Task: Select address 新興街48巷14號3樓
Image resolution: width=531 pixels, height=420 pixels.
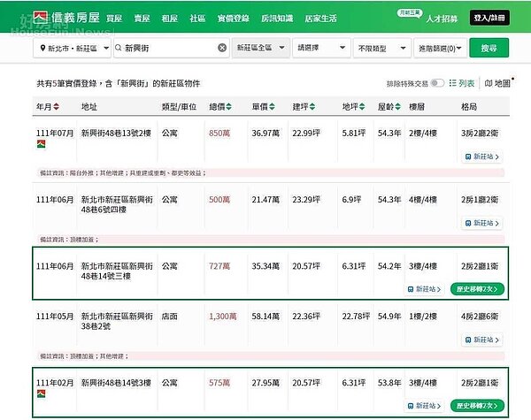Action: click(116, 383)
